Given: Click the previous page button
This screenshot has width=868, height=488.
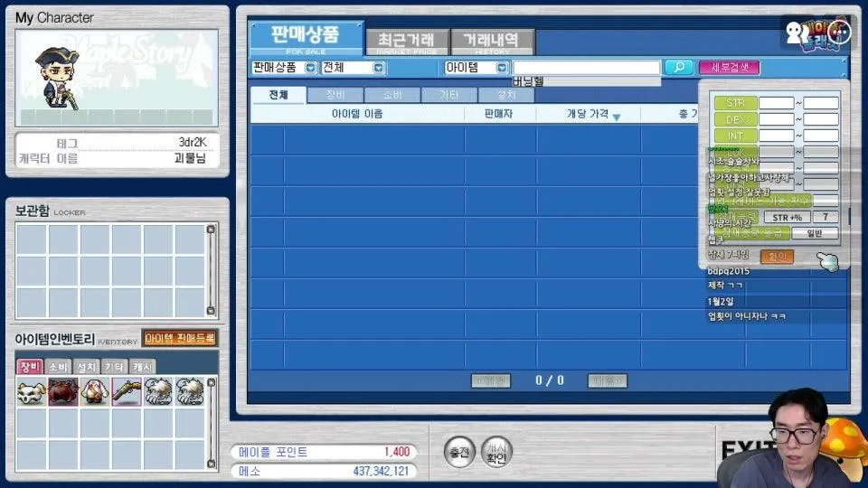Looking at the screenshot, I should 490,380.
